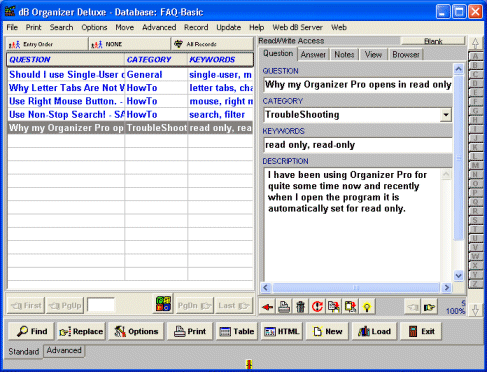Click the Load button
The width and height of the screenshot is (487, 372).
374,331
